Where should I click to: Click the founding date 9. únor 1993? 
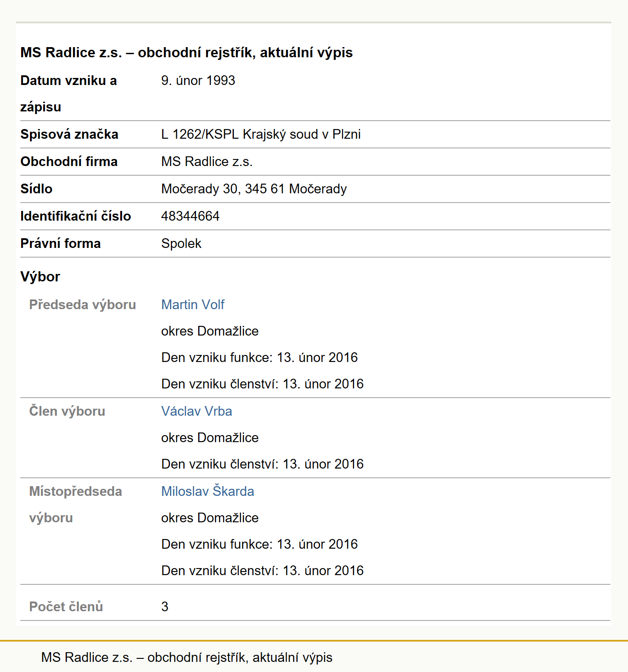point(198,80)
